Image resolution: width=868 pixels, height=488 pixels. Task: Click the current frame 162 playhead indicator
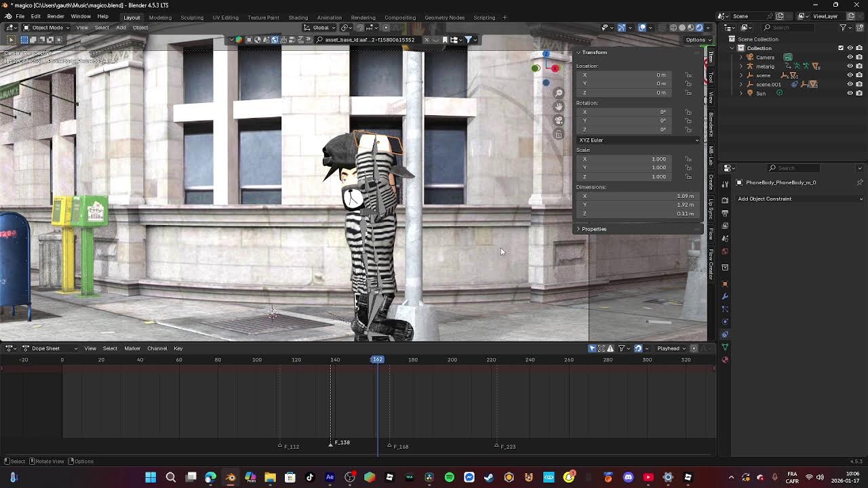pos(378,359)
